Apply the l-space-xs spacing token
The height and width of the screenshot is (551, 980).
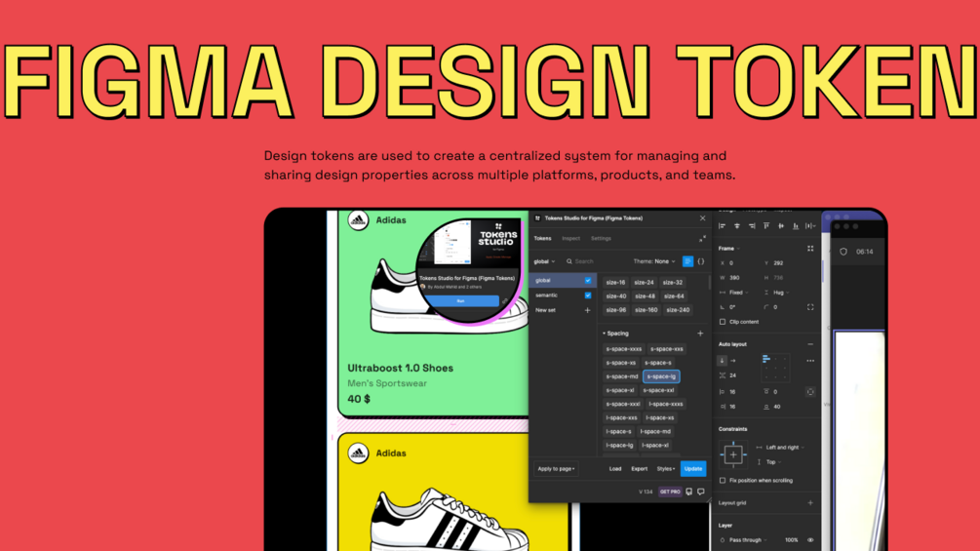click(x=660, y=418)
